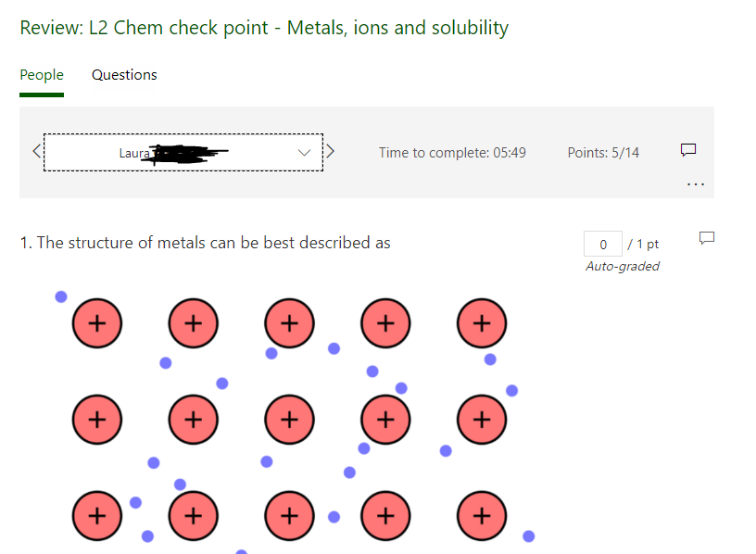Switch to the Questions tab

pos(124,75)
